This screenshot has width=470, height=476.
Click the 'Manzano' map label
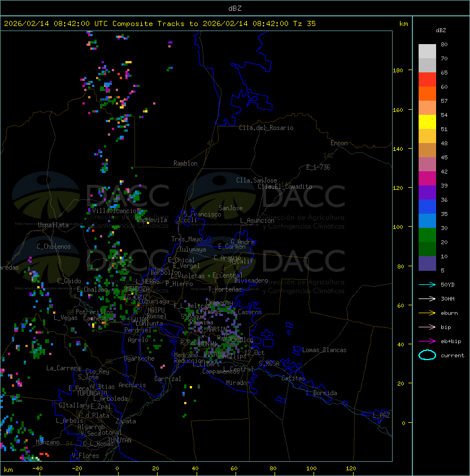coord(47,442)
